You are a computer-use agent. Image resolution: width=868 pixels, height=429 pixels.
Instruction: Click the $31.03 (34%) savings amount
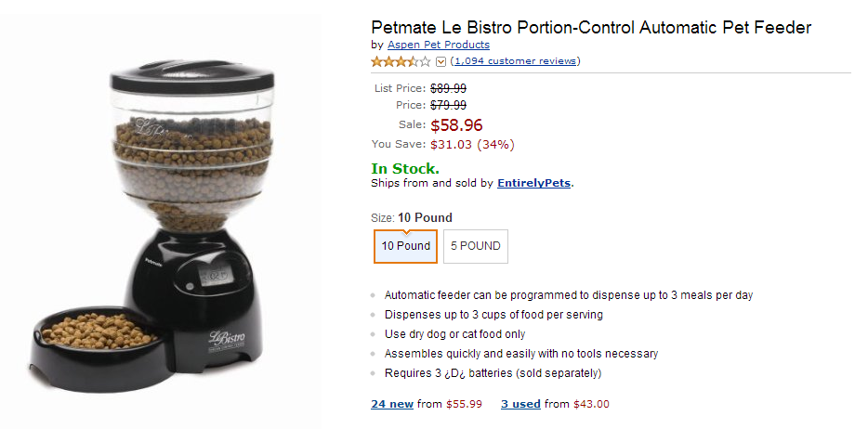click(472, 144)
